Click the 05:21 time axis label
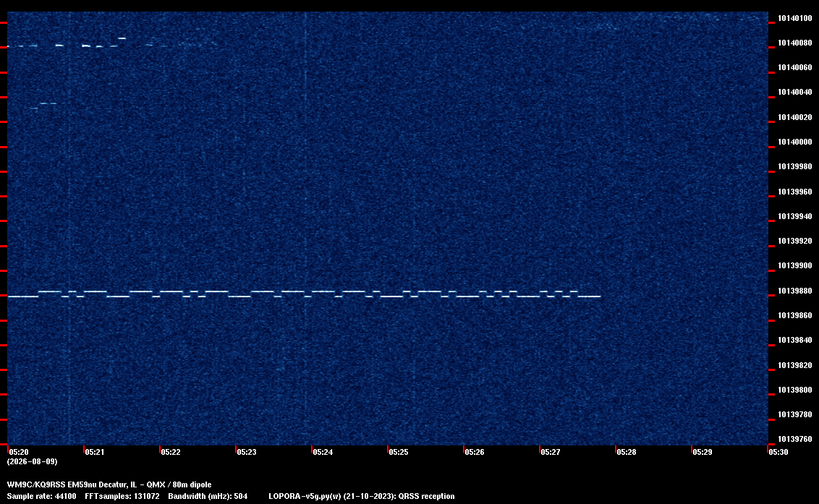 click(x=95, y=452)
